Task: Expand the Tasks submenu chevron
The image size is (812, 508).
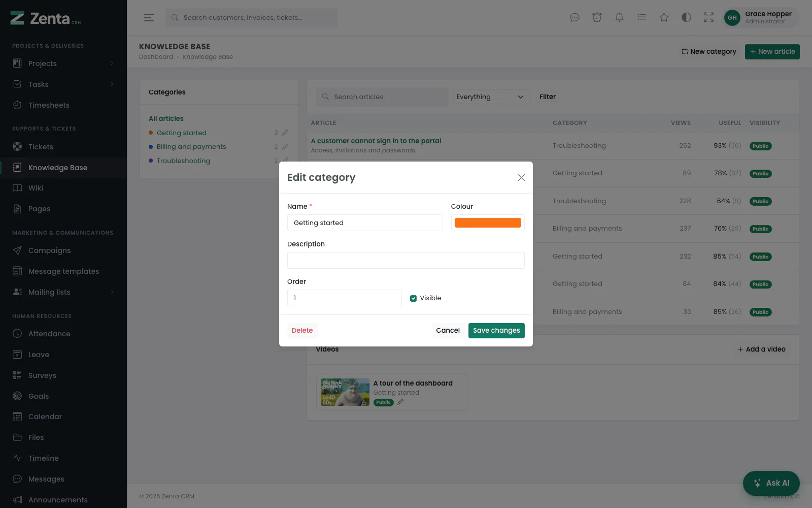Action: tap(112, 84)
